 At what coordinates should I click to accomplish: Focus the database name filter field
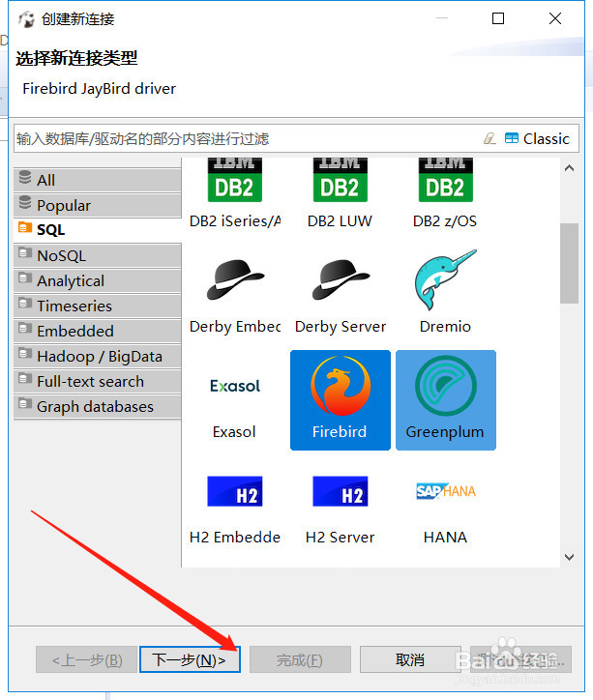(246, 138)
